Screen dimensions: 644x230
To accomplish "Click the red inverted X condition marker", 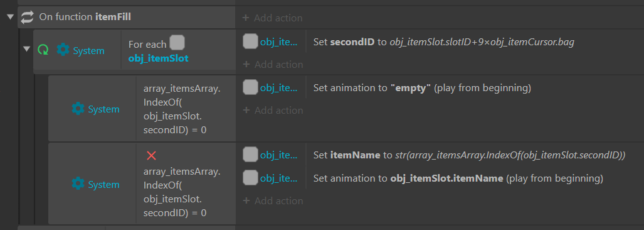I will [x=152, y=155].
